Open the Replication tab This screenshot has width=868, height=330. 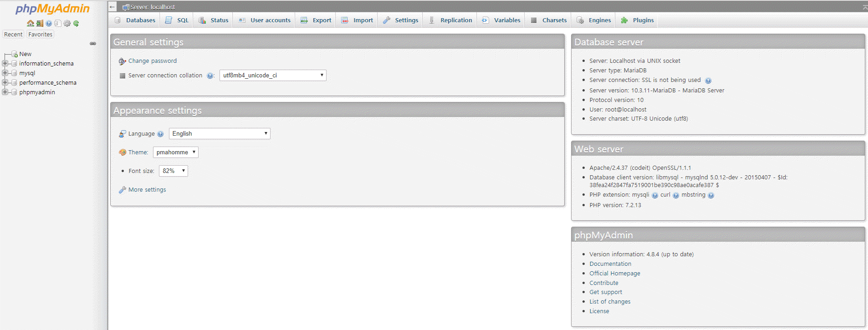coord(450,20)
